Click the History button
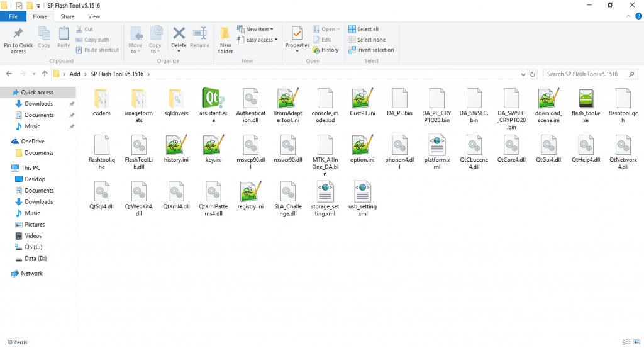Viewport: 644px width, 348px height. (x=326, y=50)
